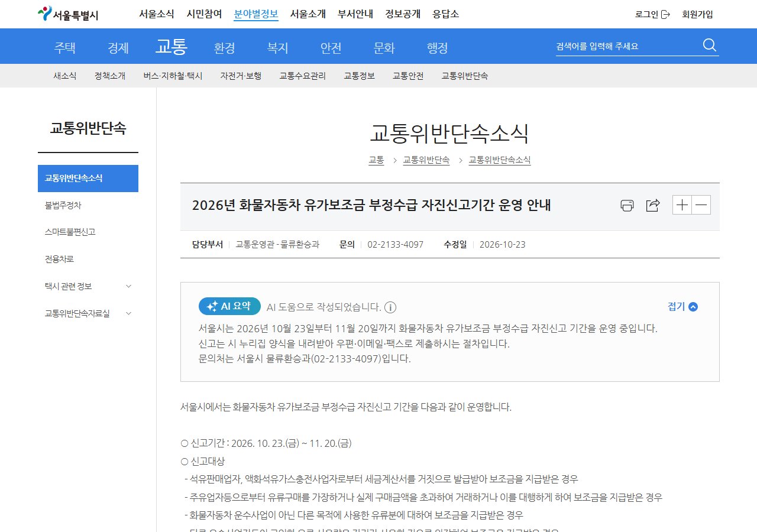Viewport: 757px width, 532px height.
Task: Open 정보공개 top menu
Action: tap(403, 14)
